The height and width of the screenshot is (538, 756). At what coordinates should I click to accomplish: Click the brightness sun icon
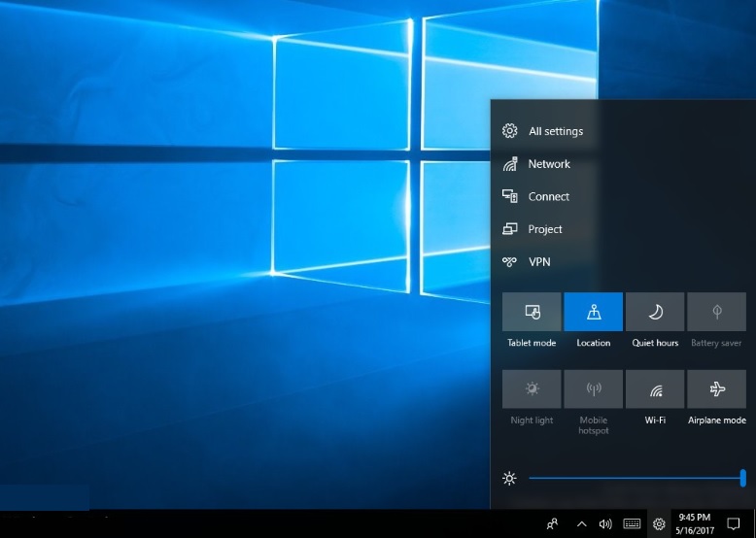pyautogui.click(x=509, y=478)
